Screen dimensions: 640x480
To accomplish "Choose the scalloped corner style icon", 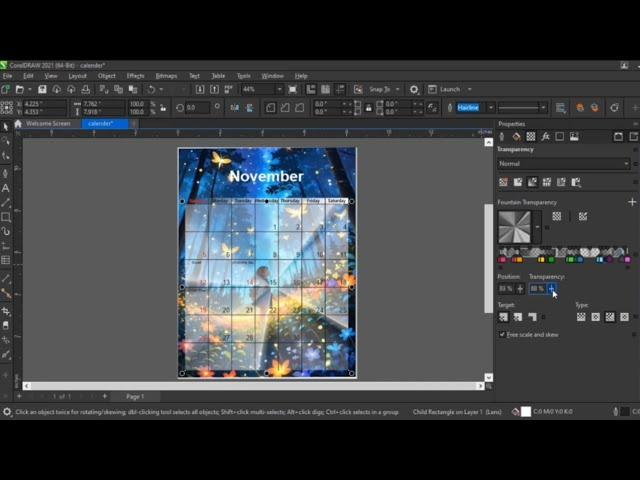I will pyautogui.click(x=285, y=107).
